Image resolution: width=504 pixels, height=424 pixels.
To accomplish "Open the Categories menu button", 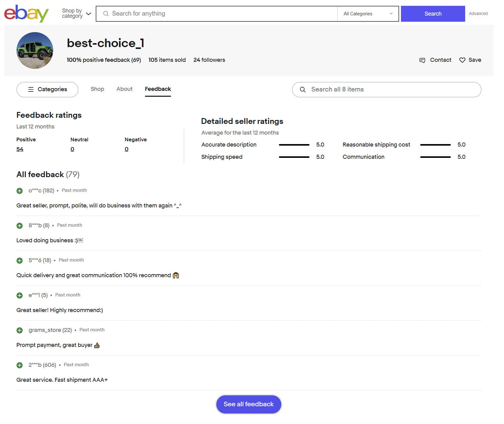I will tap(47, 90).
